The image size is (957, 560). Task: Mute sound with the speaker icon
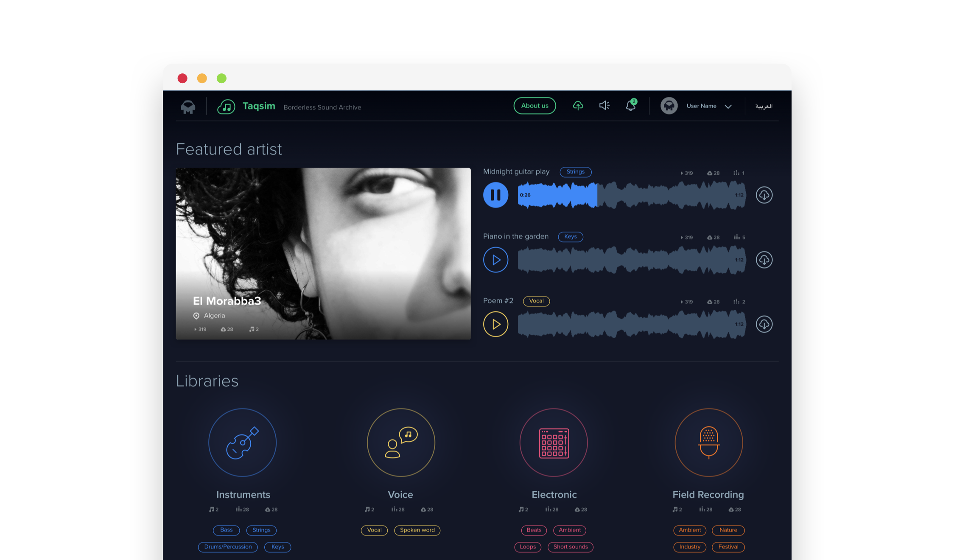604,106
